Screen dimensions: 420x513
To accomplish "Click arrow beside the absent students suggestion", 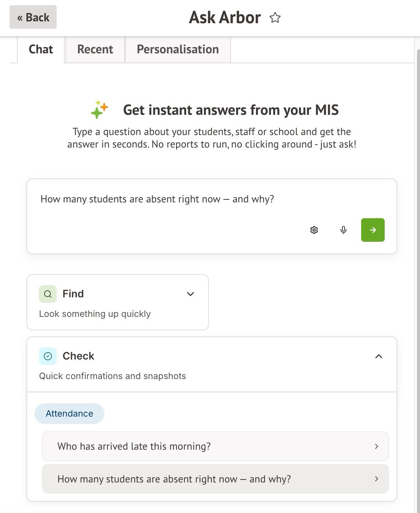I will [376, 479].
